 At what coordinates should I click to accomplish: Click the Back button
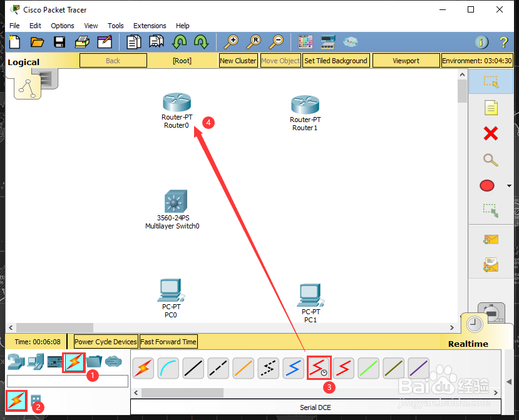pos(113,61)
